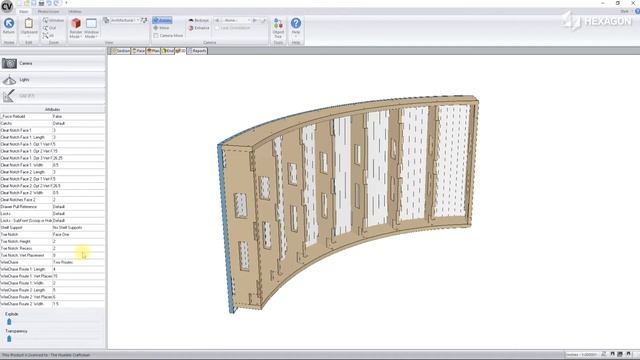Click the CV application logo button
The width and height of the screenshot is (640, 360).
tap(7, 6)
